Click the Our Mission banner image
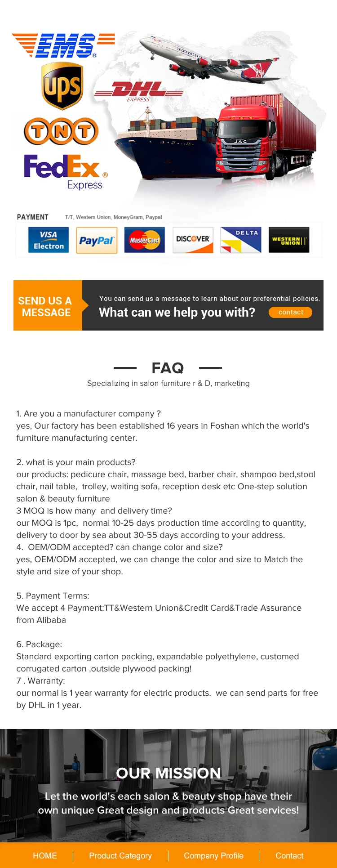Screen dimensions: 337x868 [168, 785]
